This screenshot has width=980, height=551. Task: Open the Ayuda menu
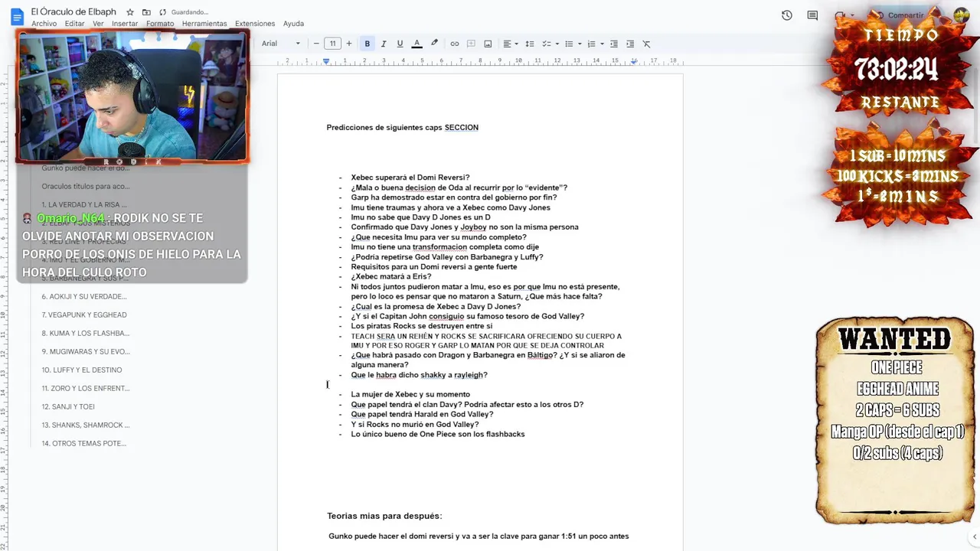coord(293,24)
